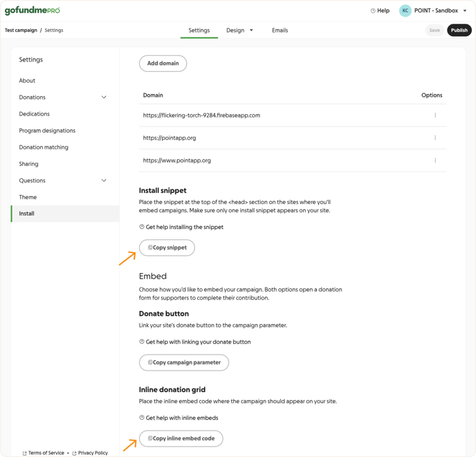Expand the Questions settings section
476x457 pixels.
(104, 180)
